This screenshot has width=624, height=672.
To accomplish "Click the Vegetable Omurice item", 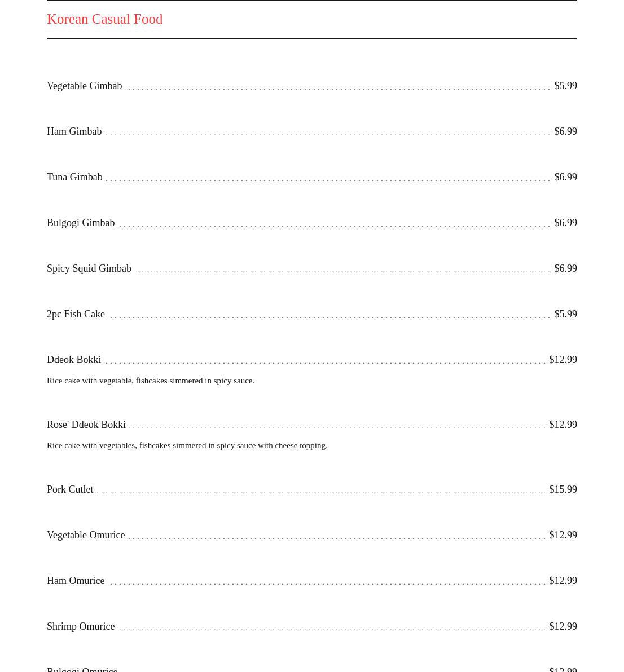I will 86,535.
